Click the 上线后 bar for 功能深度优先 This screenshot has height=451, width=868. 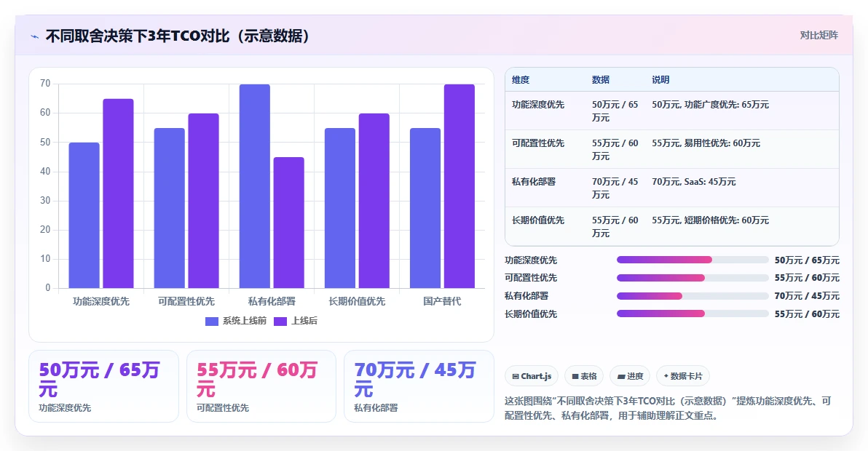pyautogui.click(x=118, y=193)
